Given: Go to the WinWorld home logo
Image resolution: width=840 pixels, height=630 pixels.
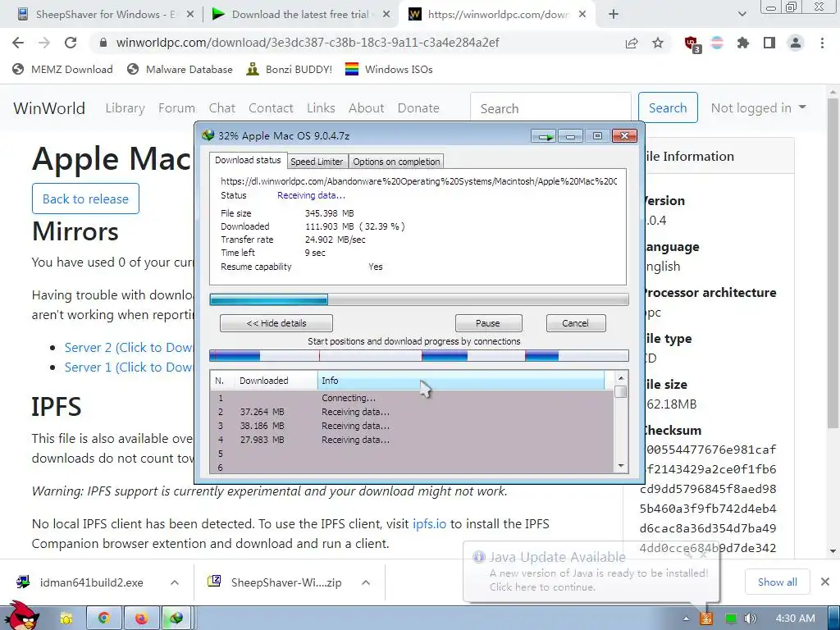Looking at the screenshot, I should click(x=49, y=108).
